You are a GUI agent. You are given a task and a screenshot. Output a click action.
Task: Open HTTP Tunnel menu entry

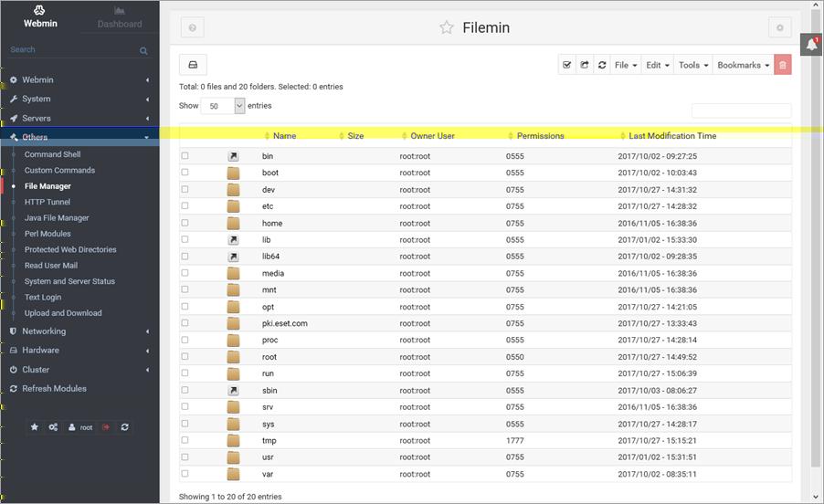pyautogui.click(x=48, y=202)
